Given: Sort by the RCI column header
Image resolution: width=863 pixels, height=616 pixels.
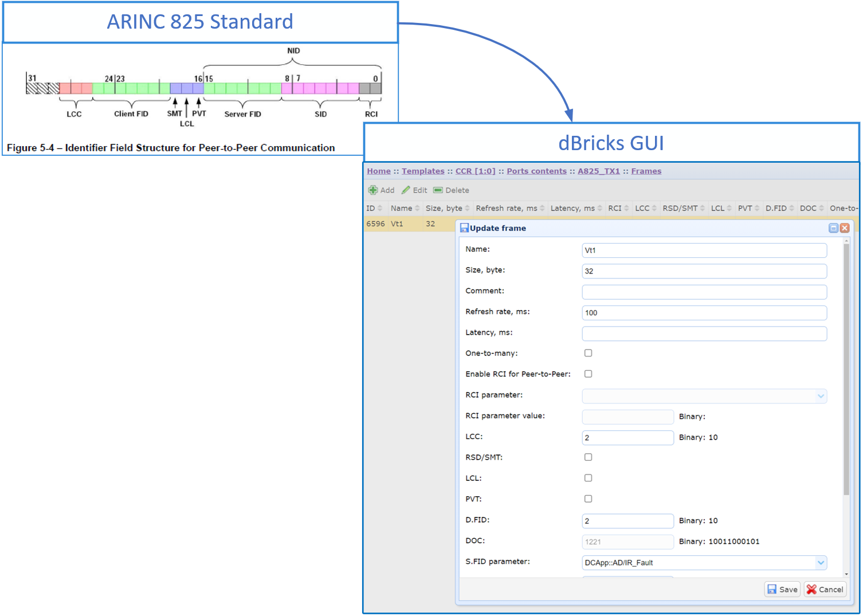Looking at the screenshot, I should tap(619, 208).
